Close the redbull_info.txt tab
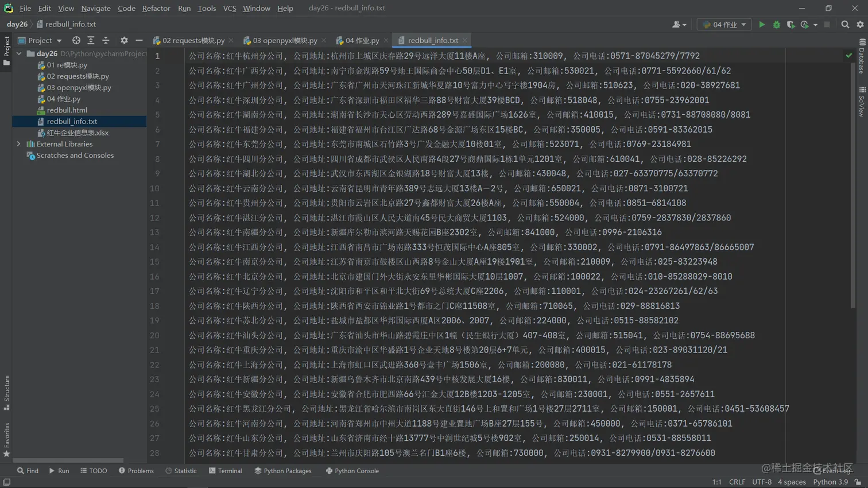Screen dimensions: 868x488 click(465, 41)
